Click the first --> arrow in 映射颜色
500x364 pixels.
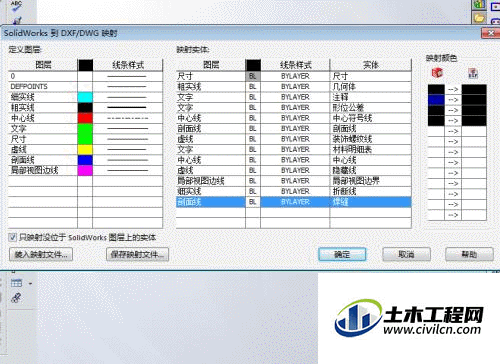(453, 89)
